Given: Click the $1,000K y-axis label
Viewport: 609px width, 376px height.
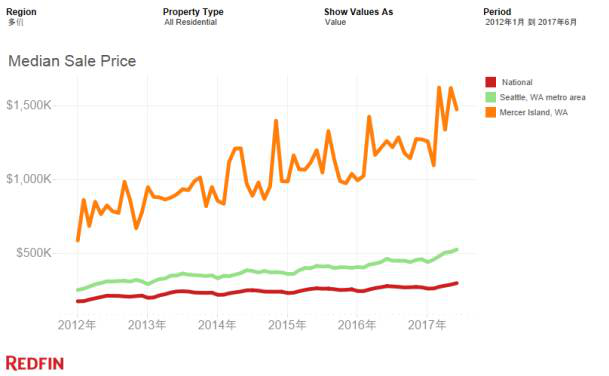Looking at the screenshot, I should (x=29, y=179).
